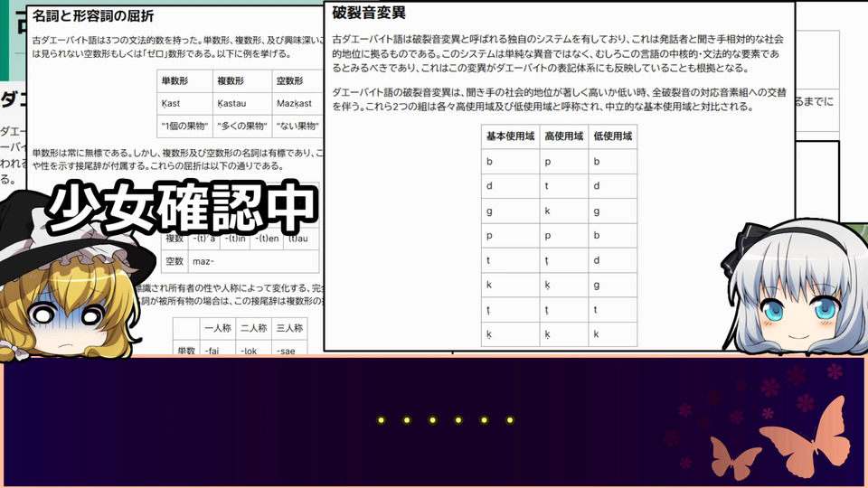
Task: Click 基本使用域 cell 'b' in first row
Action: tap(510, 162)
